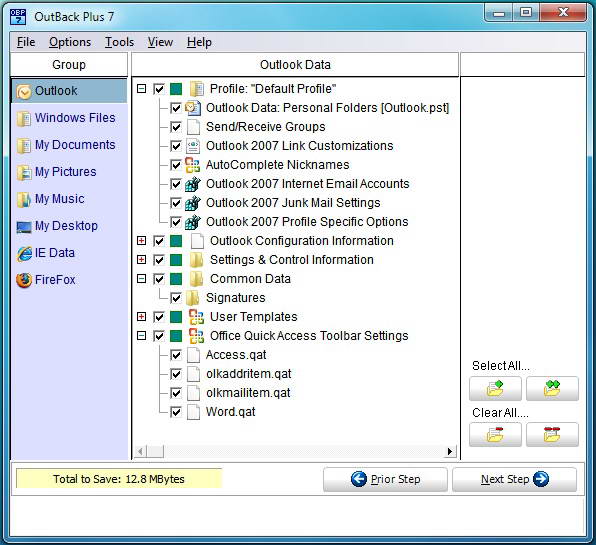
Task: Collapse the Common Data tree node
Action: (141, 279)
